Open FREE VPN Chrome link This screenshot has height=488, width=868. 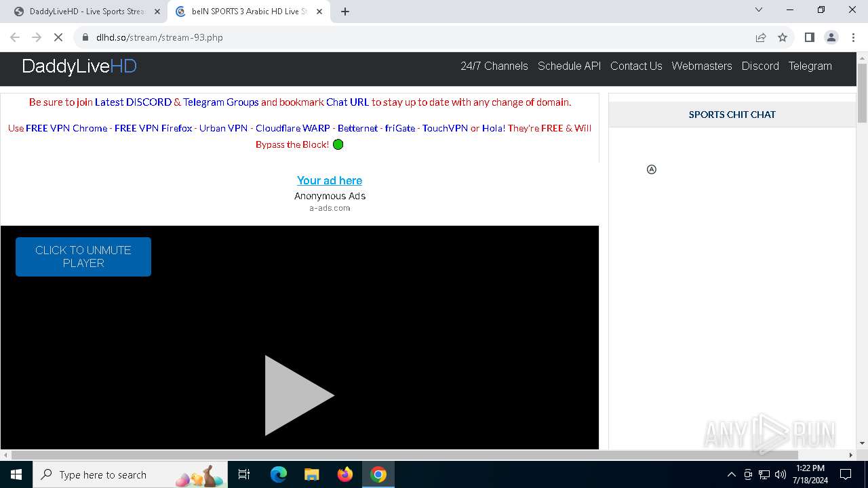pyautogui.click(x=66, y=128)
